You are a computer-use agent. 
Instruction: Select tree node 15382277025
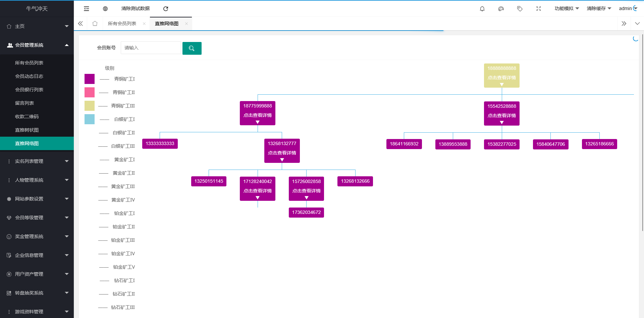502,144
